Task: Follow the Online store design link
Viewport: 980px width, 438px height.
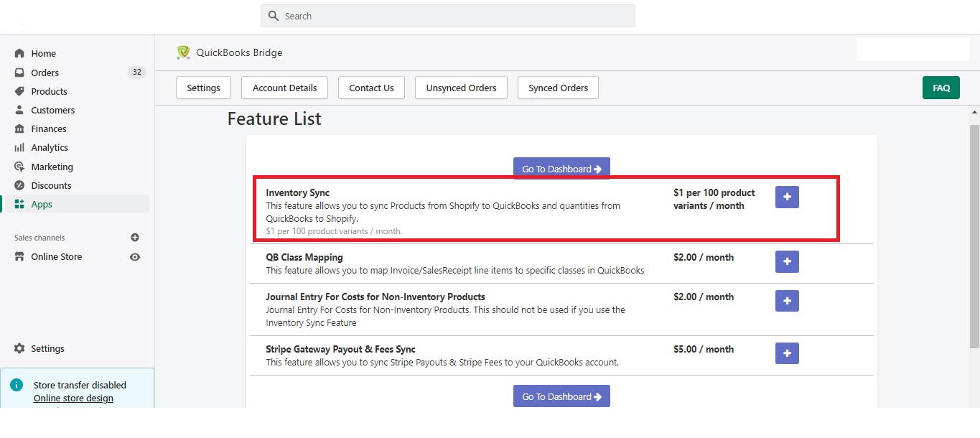Action: point(73,398)
